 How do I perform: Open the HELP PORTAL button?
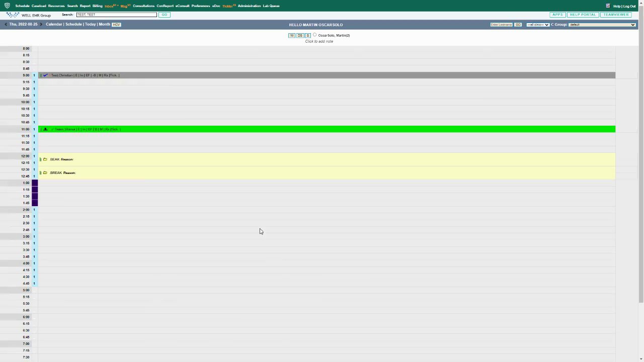[583, 15]
